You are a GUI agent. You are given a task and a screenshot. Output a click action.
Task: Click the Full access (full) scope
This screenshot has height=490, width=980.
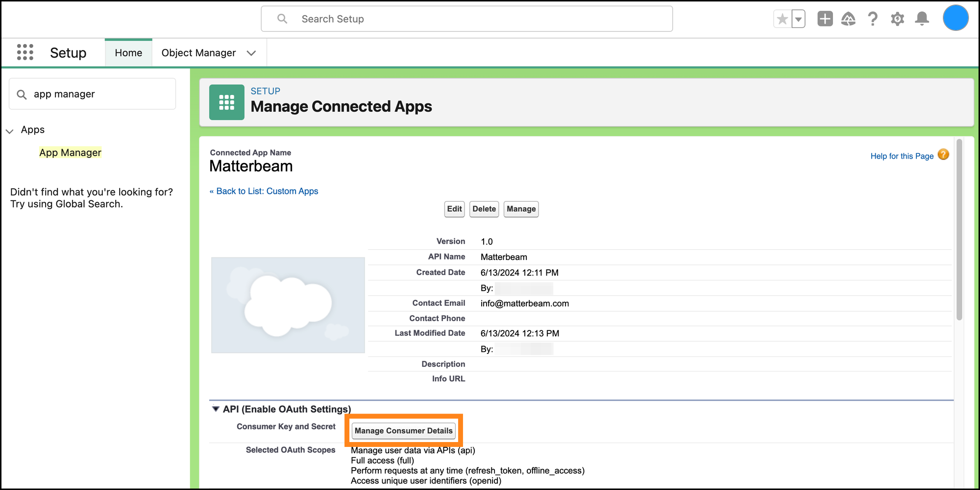click(382, 461)
